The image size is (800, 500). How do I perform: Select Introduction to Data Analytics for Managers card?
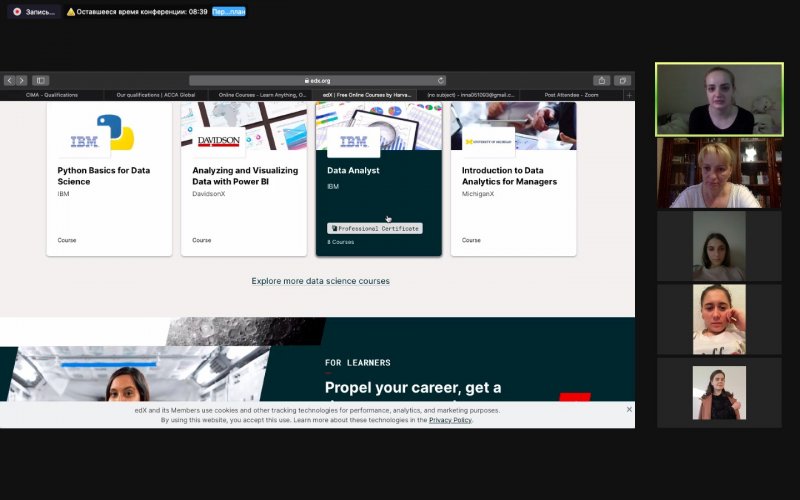coord(513,176)
